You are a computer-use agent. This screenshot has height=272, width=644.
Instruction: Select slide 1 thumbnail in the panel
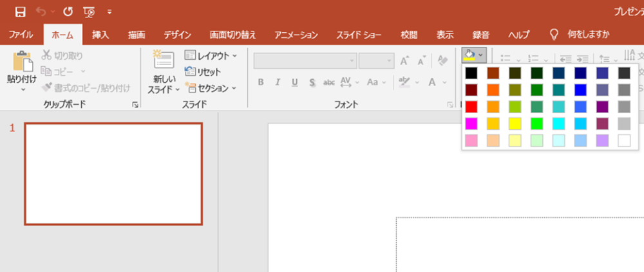113,174
